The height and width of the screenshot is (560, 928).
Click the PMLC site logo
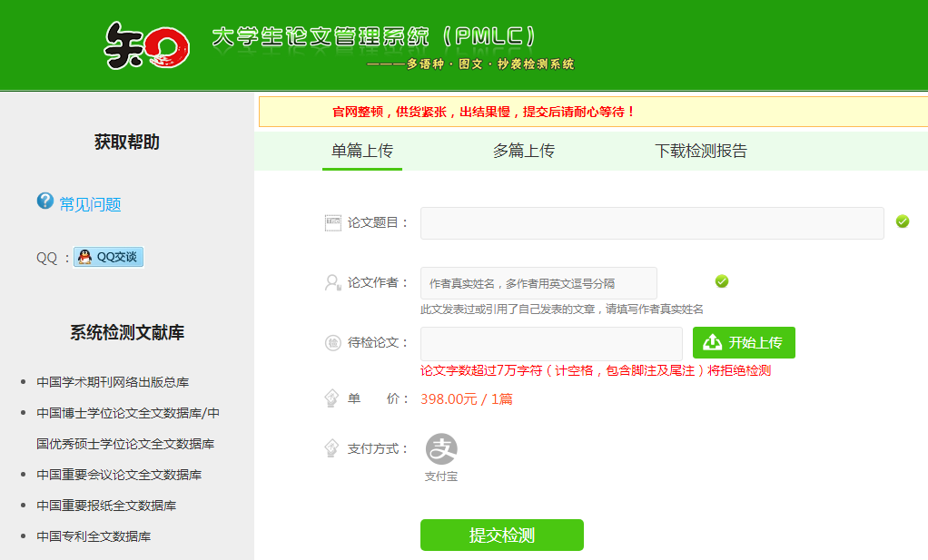[147, 45]
